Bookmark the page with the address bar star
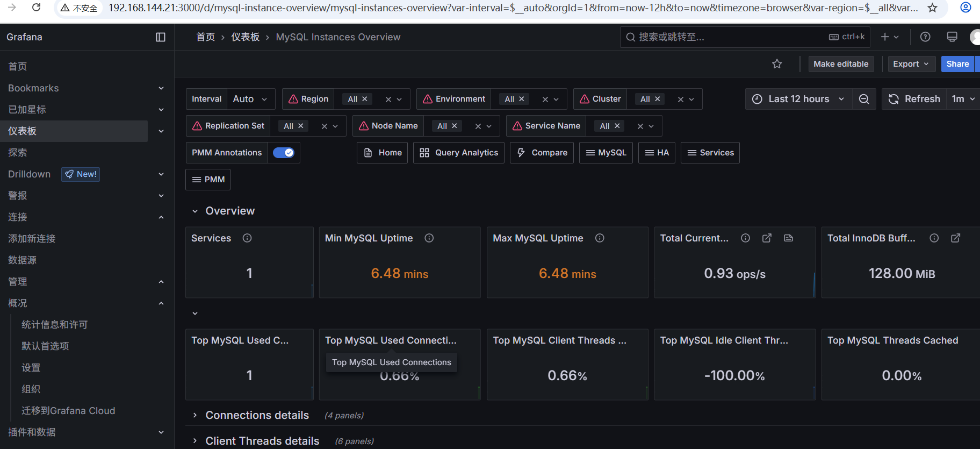 click(932, 8)
